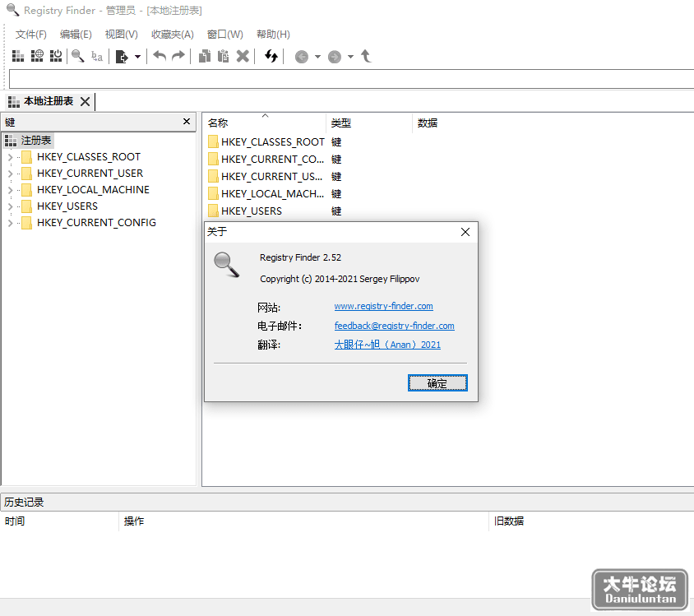This screenshot has height=616, width=694.
Task: Click the network registry icon with globe
Action: (37, 56)
